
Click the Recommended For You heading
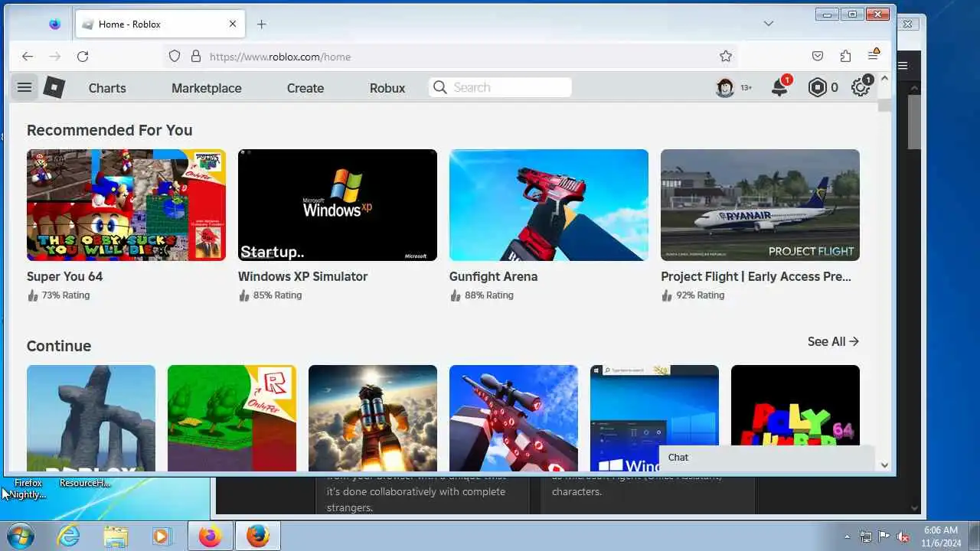[109, 130]
